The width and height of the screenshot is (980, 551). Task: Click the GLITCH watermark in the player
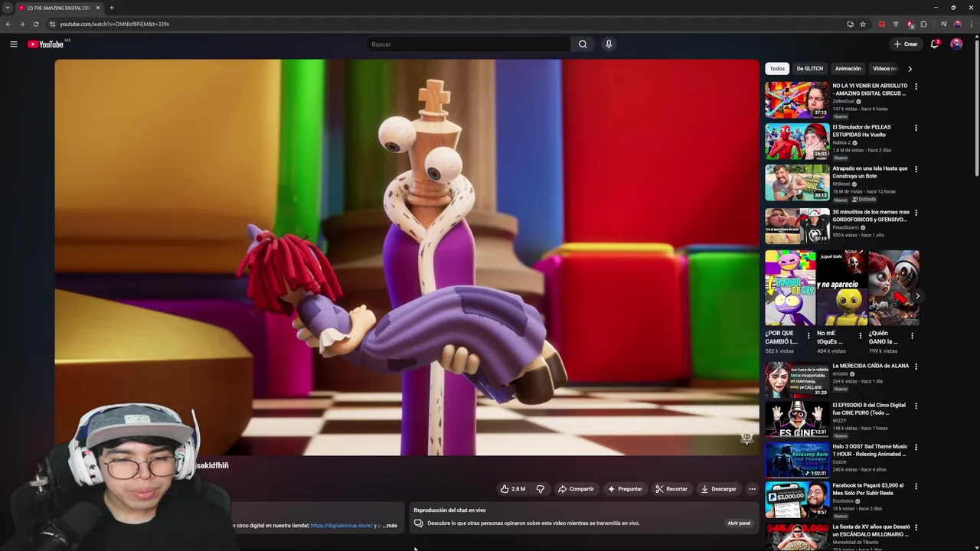(746, 439)
